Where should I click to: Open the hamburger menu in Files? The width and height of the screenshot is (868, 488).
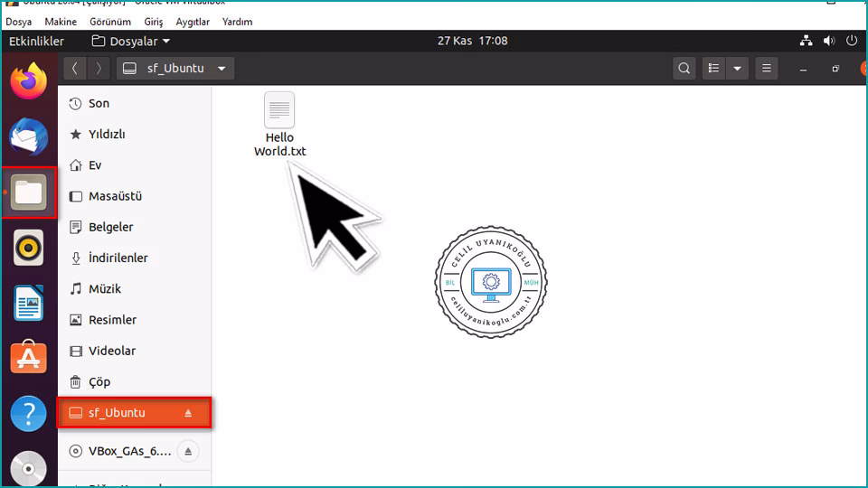[x=767, y=69]
